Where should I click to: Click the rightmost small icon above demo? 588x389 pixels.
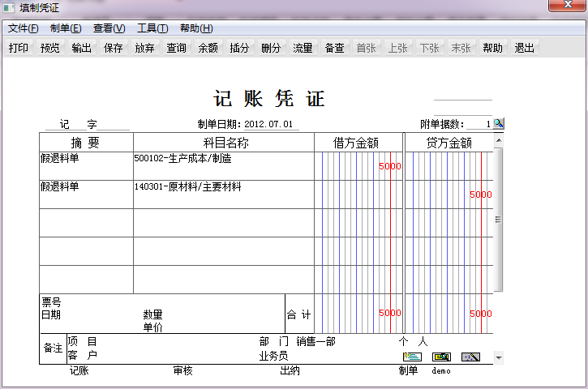click(470, 357)
